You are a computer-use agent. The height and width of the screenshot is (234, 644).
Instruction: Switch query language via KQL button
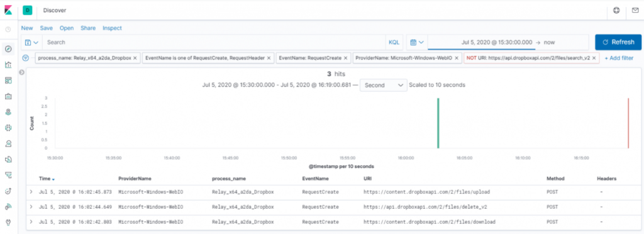coord(394,42)
